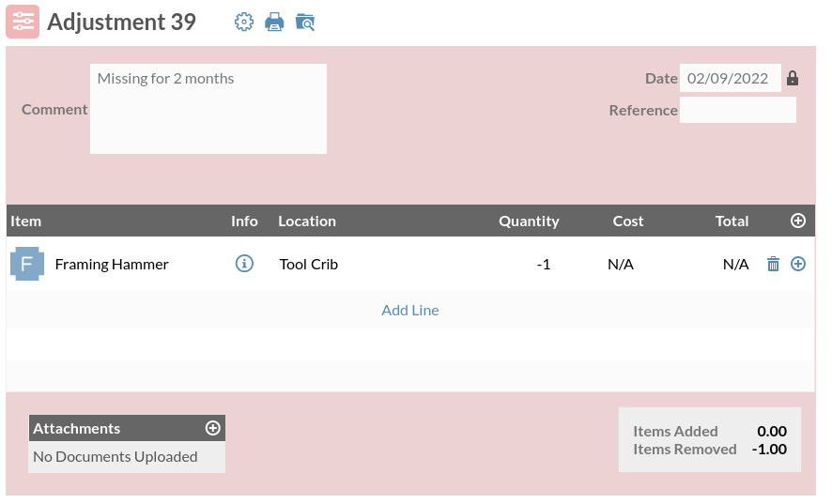Click the Framing Hammer F avatar
Viewport: 832px width, 504px height.
27,264
